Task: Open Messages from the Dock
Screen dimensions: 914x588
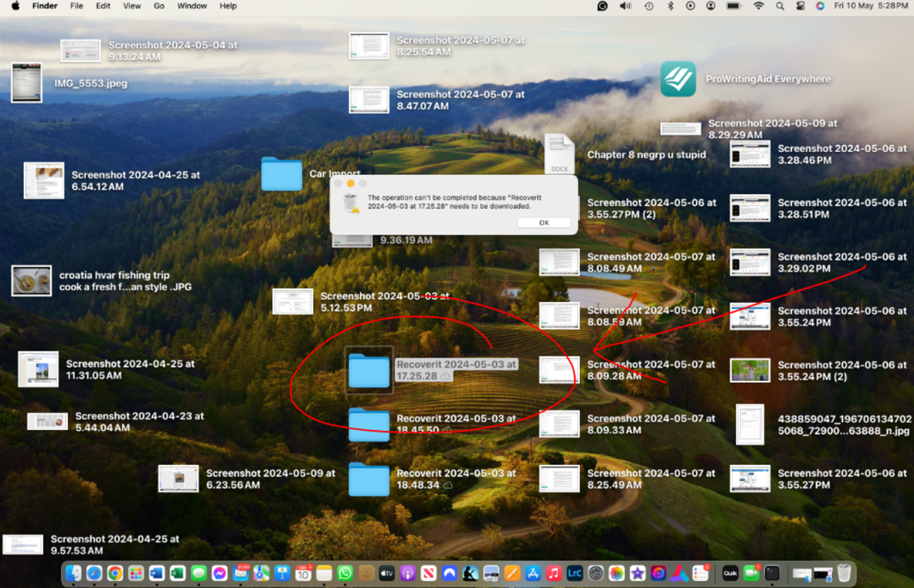Action: tap(199, 573)
